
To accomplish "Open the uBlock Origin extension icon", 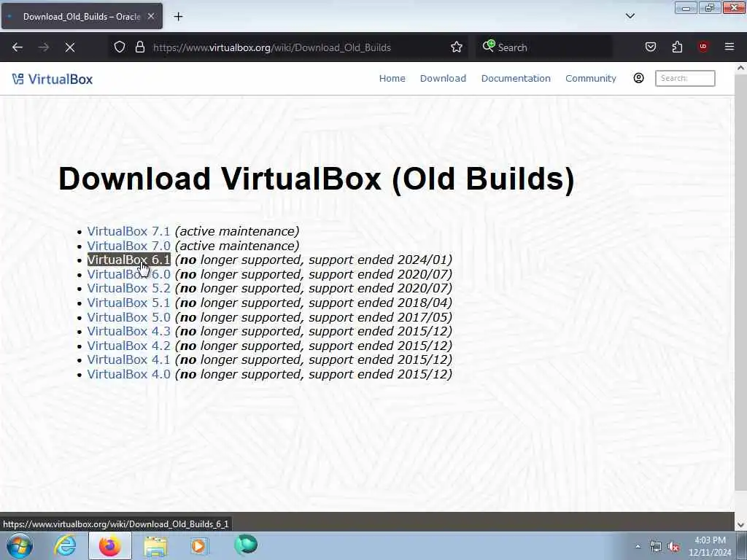I will 703,47.
